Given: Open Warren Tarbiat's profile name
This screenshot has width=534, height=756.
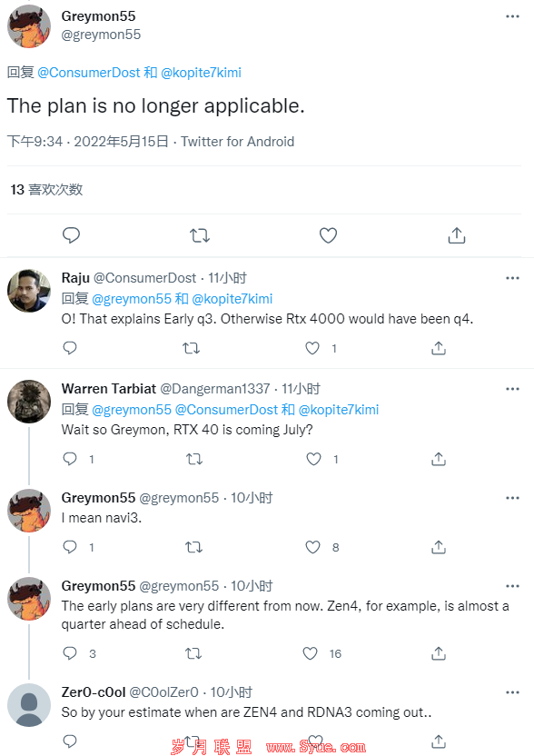Looking at the screenshot, I should pyautogui.click(x=109, y=389).
